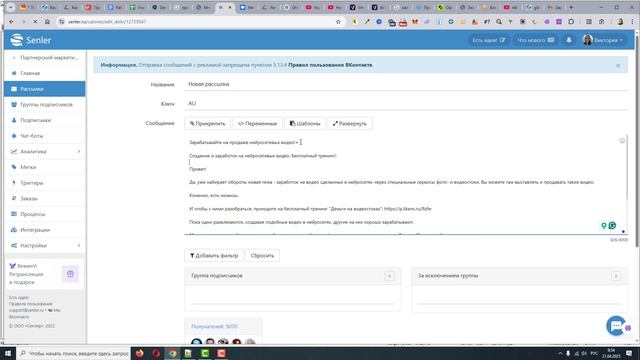Open the Рассылки section

(45, 89)
